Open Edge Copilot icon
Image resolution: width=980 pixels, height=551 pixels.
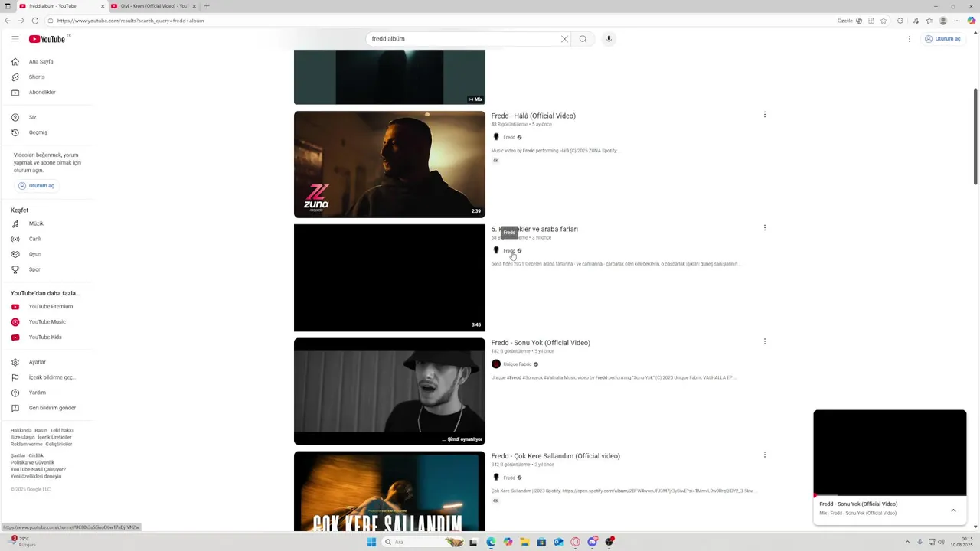click(x=972, y=21)
